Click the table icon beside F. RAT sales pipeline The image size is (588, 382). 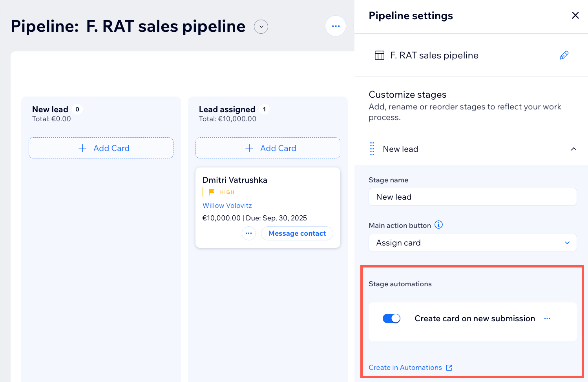click(379, 55)
